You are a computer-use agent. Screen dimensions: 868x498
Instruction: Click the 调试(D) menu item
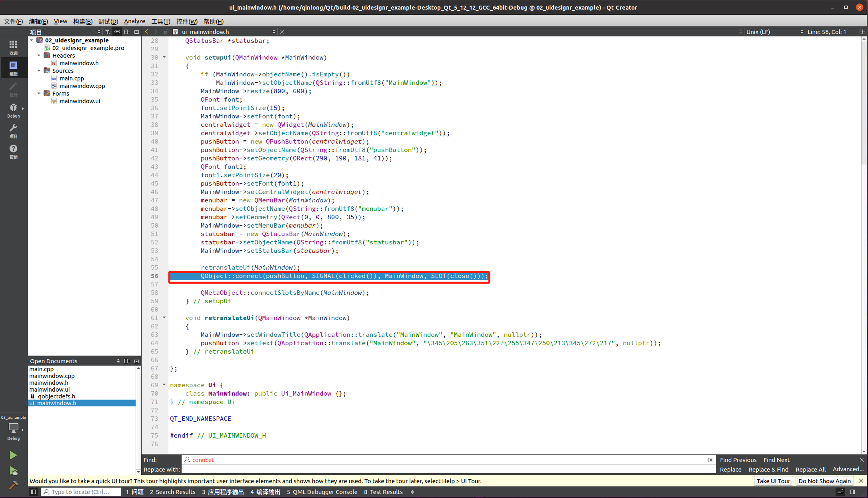(107, 22)
